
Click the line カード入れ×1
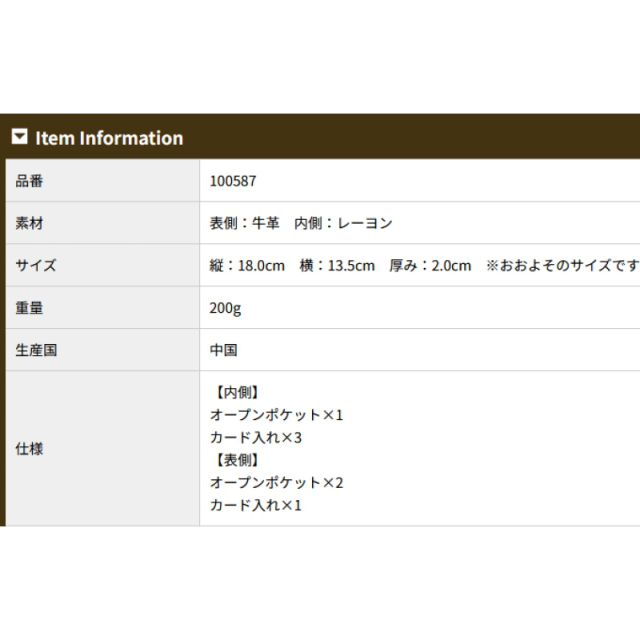(x=256, y=505)
